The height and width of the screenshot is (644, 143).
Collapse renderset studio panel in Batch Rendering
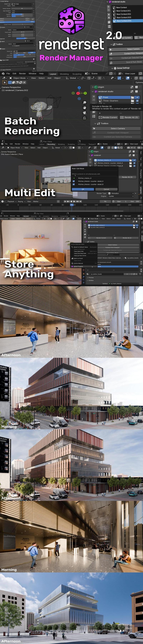click(93, 91)
